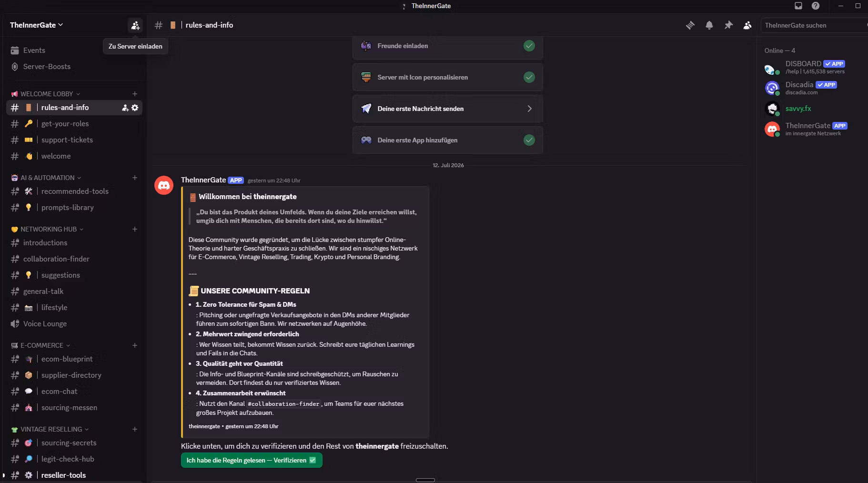Open the Threads icon in channel header
The height and width of the screenshot is (483, 868).
pyautogui.click(x=690, y=25)
